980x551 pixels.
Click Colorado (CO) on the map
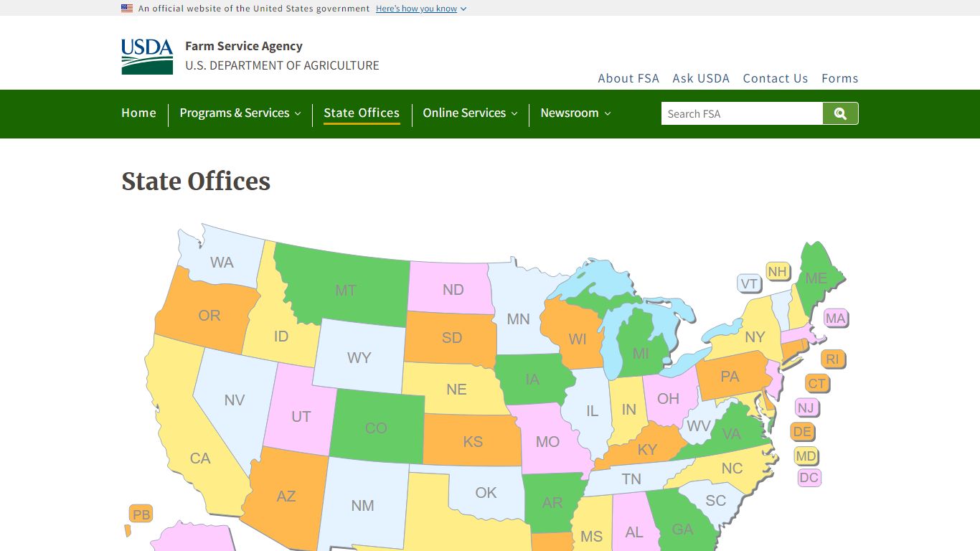click(376, 428)
